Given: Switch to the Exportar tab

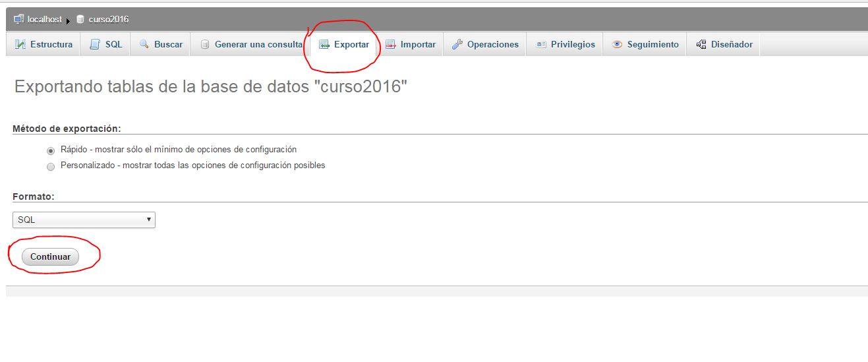Looking at the screenshot, I should click(x=343, y=45).
